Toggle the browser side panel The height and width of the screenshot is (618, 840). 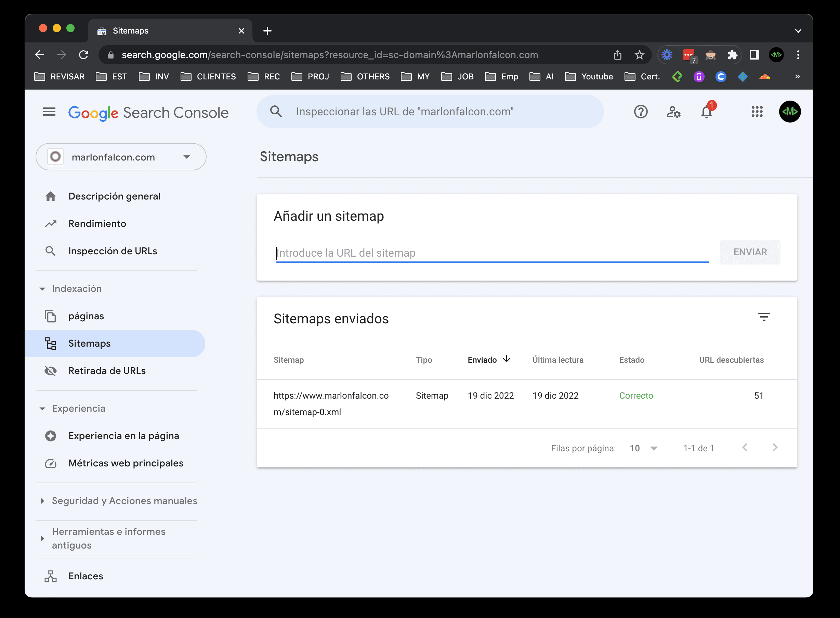(754, 55)
